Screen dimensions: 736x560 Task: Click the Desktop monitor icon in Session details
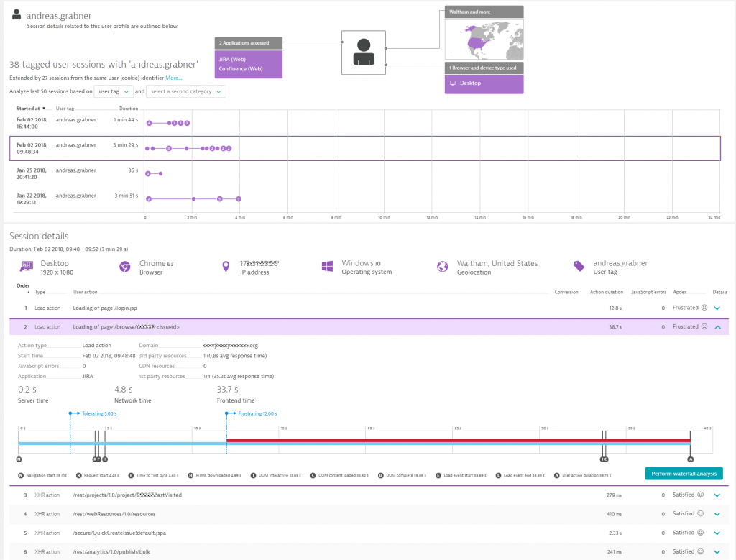[24, 265]
